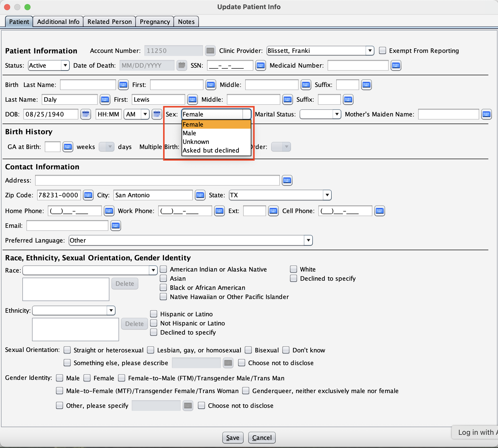This screenshot has height=448, width=498.
Task: Check the Exempt From Reporting checkbox
Action: pyautogui.click(x=383, y=51)
